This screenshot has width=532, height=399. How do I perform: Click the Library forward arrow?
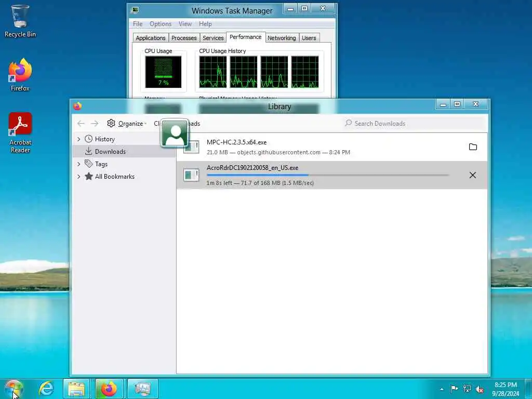pyautogui.click(x=95, y=124)
